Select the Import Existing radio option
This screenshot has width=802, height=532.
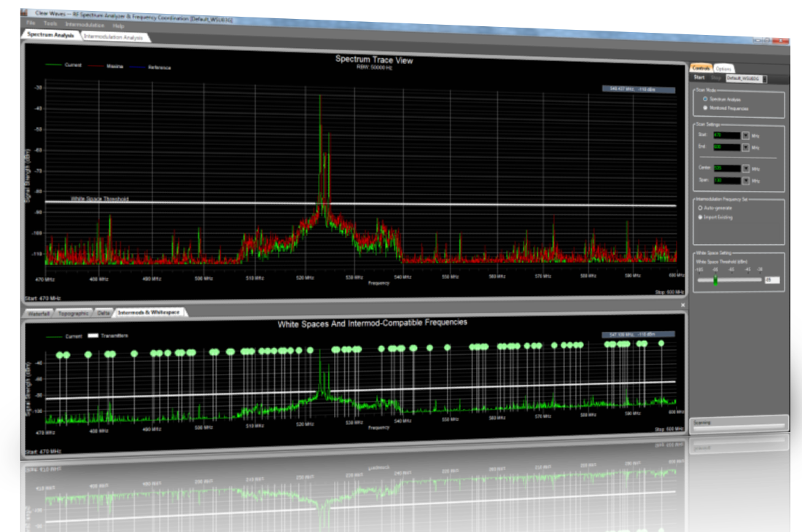point(700,217)
